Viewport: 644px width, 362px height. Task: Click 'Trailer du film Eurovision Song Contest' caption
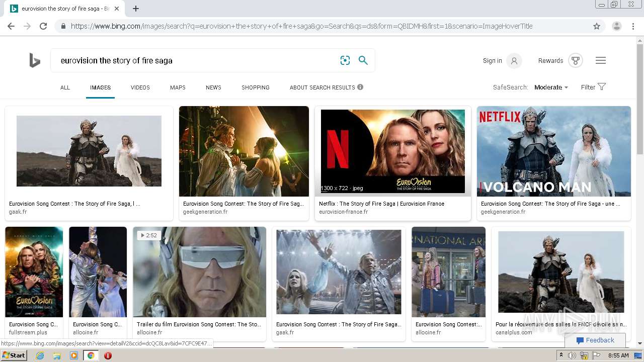point(199,324)
